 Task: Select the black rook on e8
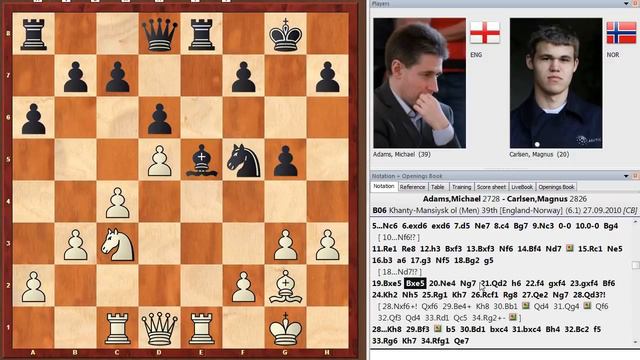pos(201,34)
